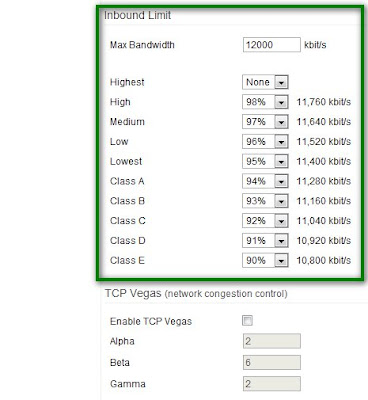368x400 pixels.
Task: Open the Low class 96% dropdown
Action: [265, 142]
